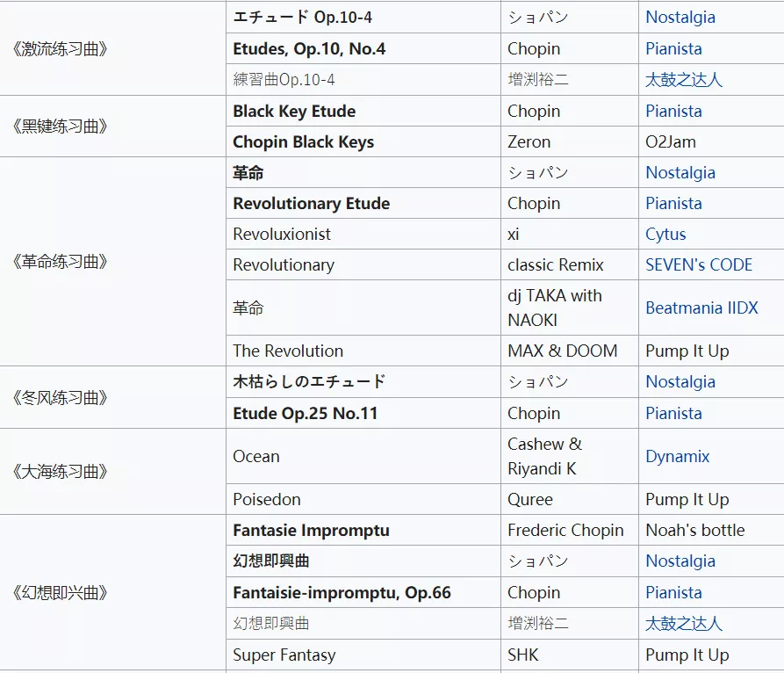This screenshot has width=784, height=673.
Task: Open 太鼓之达人 link in 練習曲Op.10-4 row
Action: click(684, 80)
